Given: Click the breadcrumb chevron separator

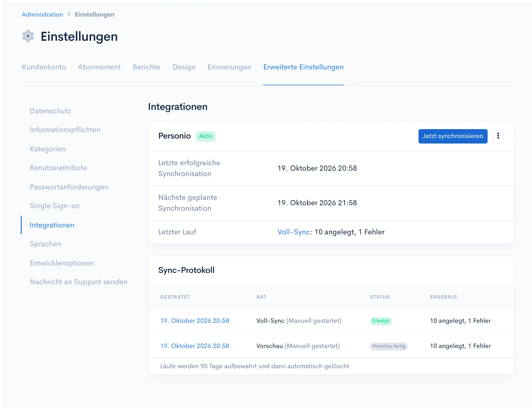Looking at the screenshot, I should point(69,14).
